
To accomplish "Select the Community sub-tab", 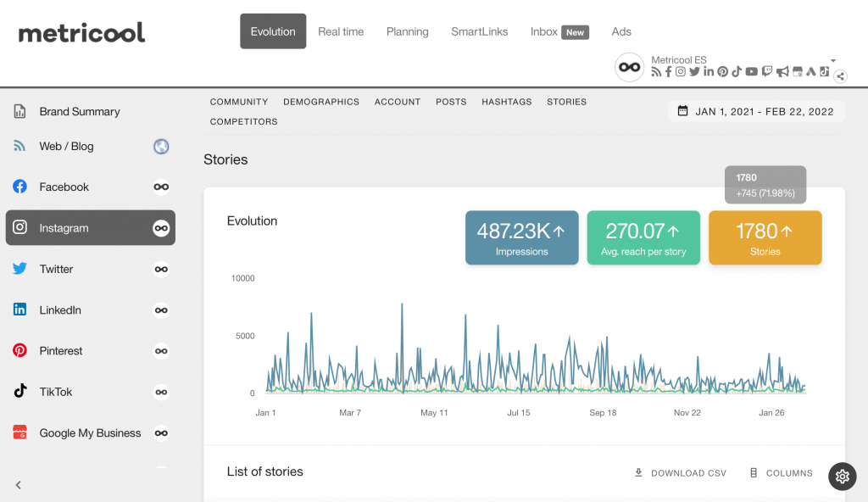I will pyautogui.click(x=238, y=102).
